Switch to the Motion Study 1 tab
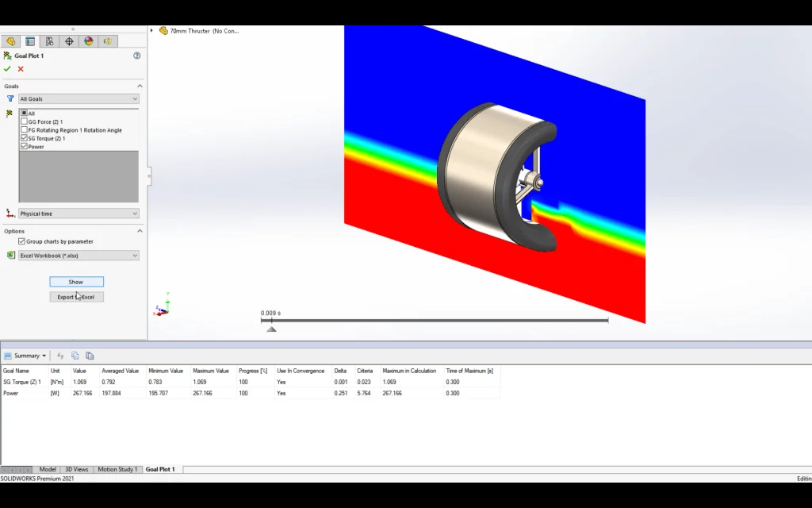This screenshot has height=508, width=812. pyautogui.click(x=117, y=469)
